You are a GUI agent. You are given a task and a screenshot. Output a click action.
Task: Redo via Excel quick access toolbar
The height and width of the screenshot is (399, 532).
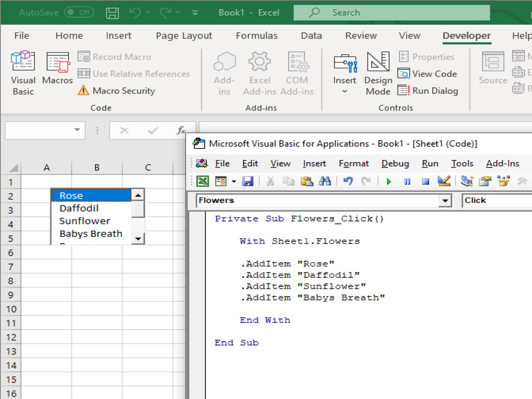166,13
